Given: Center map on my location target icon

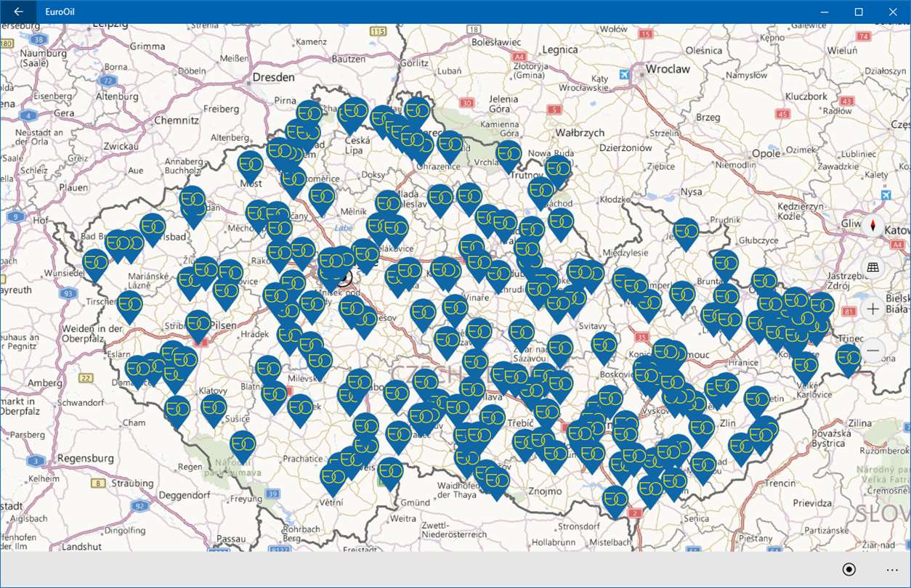Looking at the screenshot, I should click(849, 569).
